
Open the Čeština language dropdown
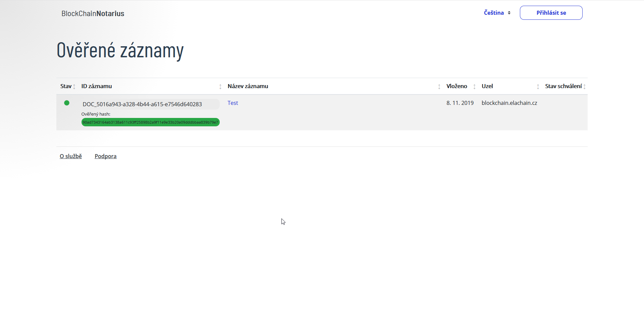tap(497, 13)
